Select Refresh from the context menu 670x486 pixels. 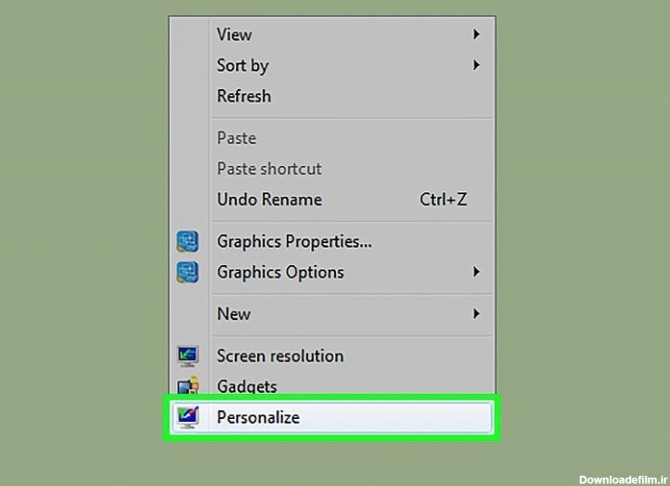coord(244,96)
